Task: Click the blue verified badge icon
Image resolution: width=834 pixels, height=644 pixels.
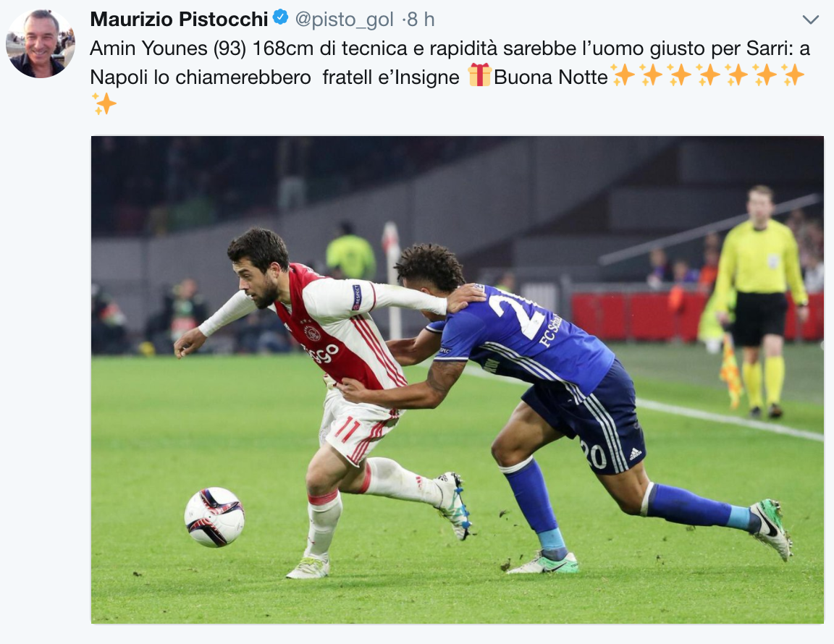Action: click(x=280, y=17)
